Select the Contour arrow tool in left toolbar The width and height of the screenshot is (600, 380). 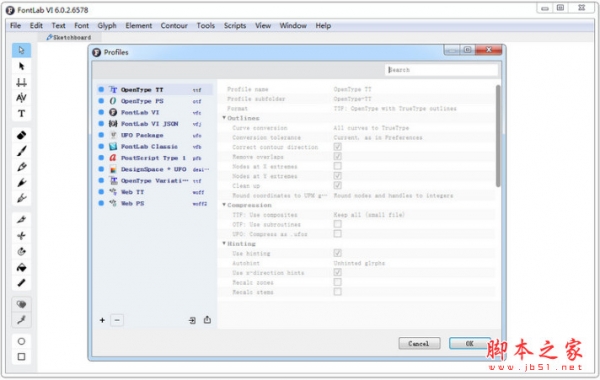21,51
